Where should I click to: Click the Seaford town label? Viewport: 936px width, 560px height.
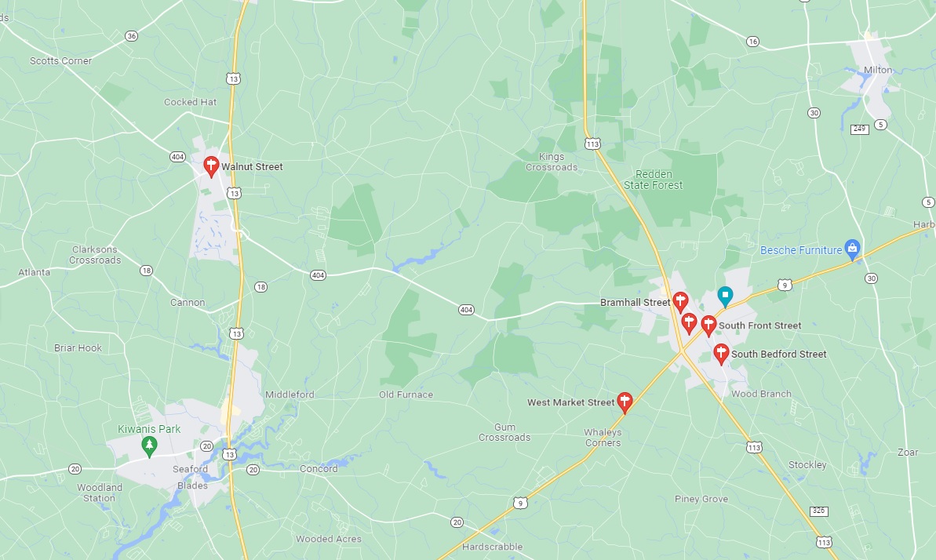(x=190, y=469)
